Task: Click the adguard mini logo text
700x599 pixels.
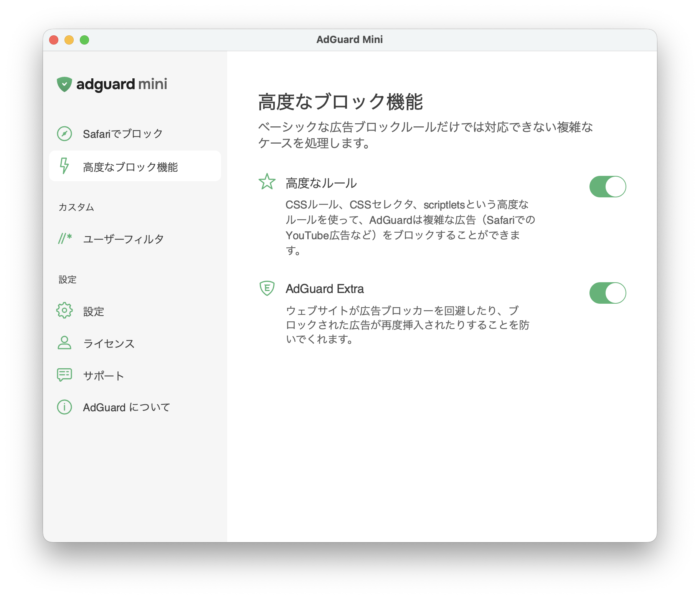Action: point(122,84)
